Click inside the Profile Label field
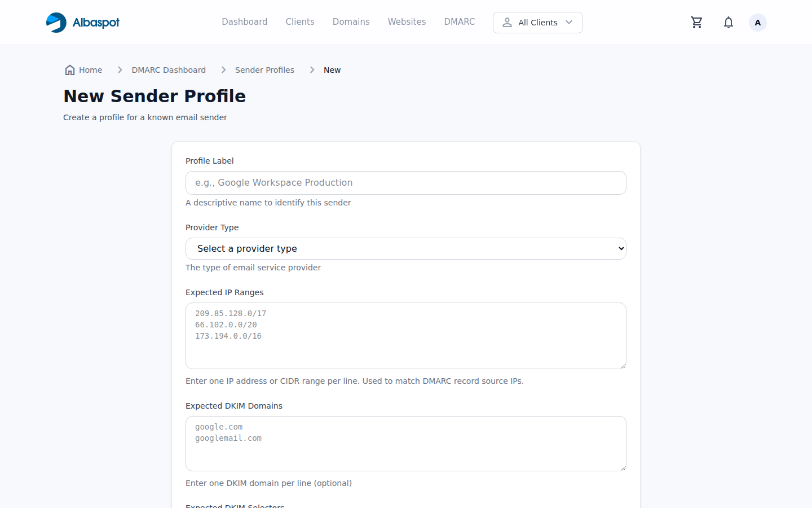This screenshot has height=508, width=812. pyautogui.click(x=406, y=182)
